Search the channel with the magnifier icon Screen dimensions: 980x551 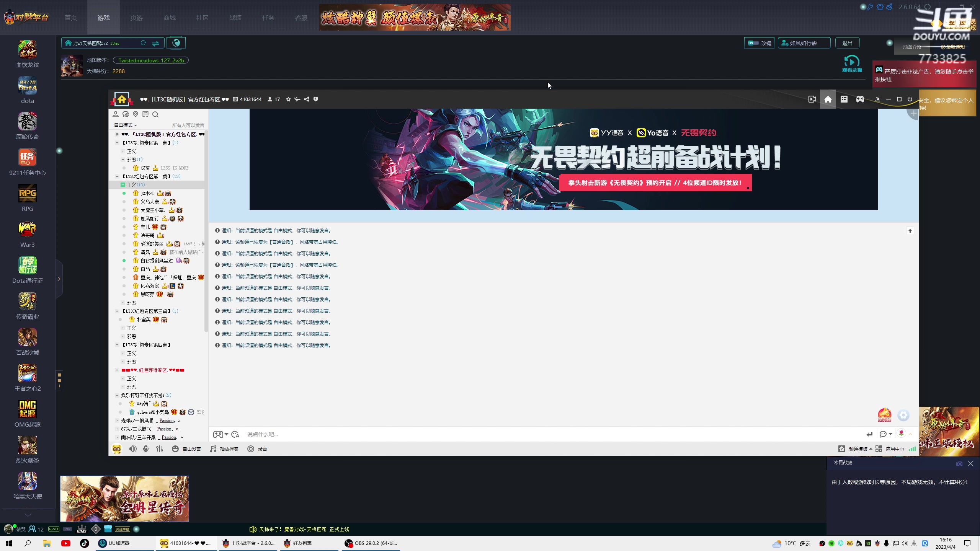coord(155,114)
